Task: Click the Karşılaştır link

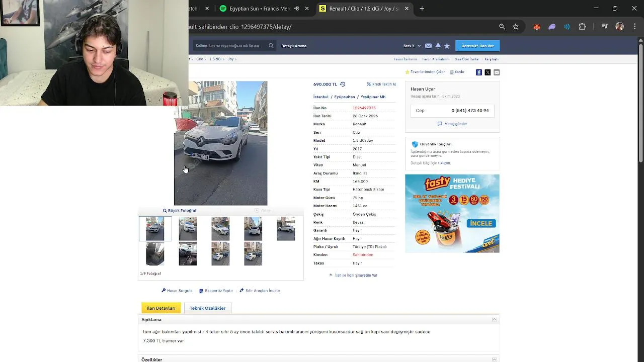Action: (492, 59)
